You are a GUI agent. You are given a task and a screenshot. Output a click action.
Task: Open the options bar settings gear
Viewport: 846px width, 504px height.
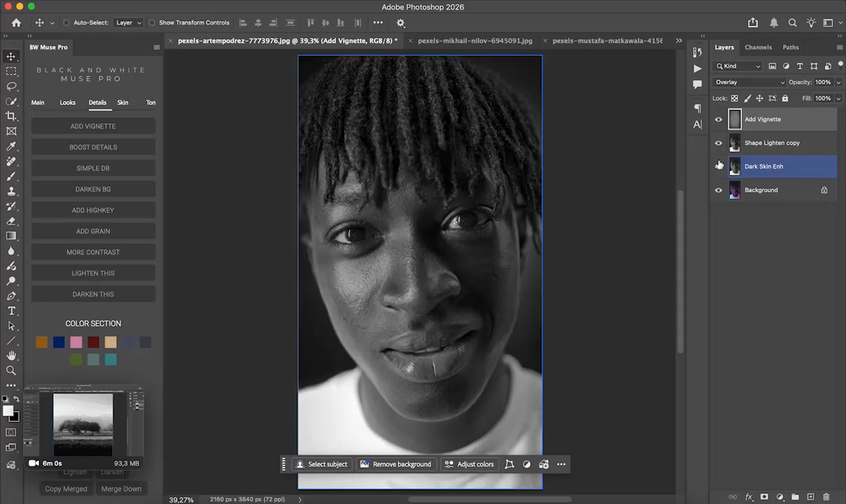coord(401,22)
